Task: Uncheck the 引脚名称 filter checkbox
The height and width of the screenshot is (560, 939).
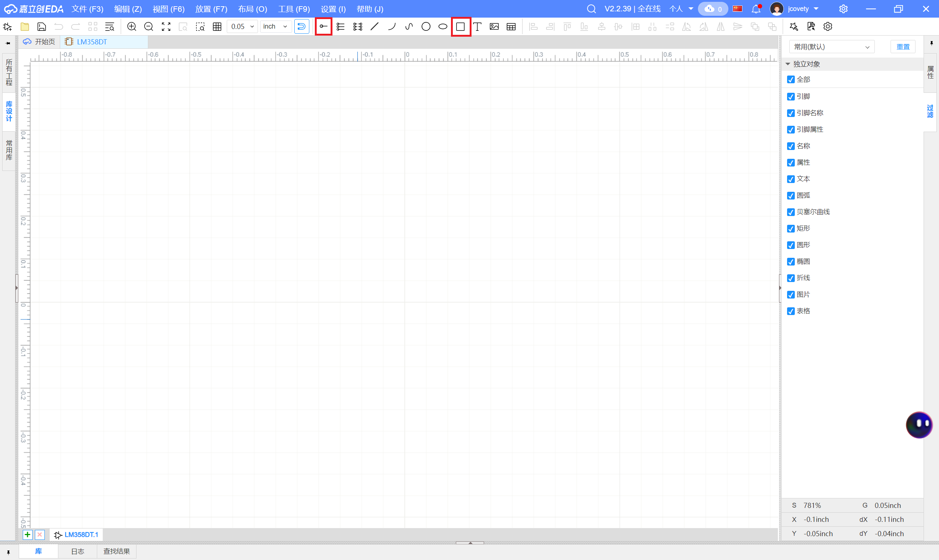Action: coord(791,113)
